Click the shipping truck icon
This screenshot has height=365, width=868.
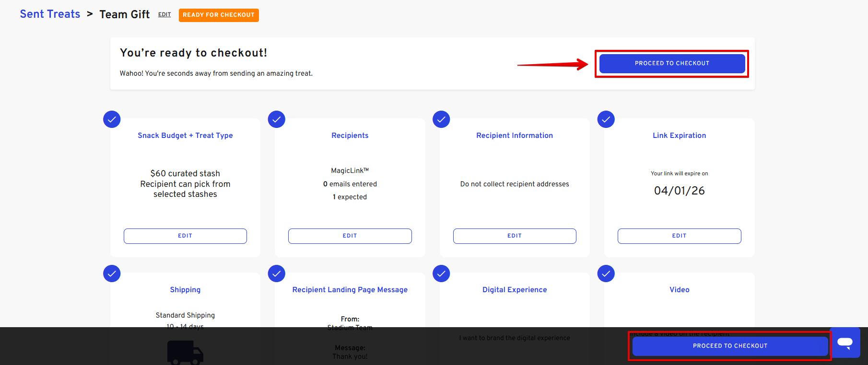(185, 353)
